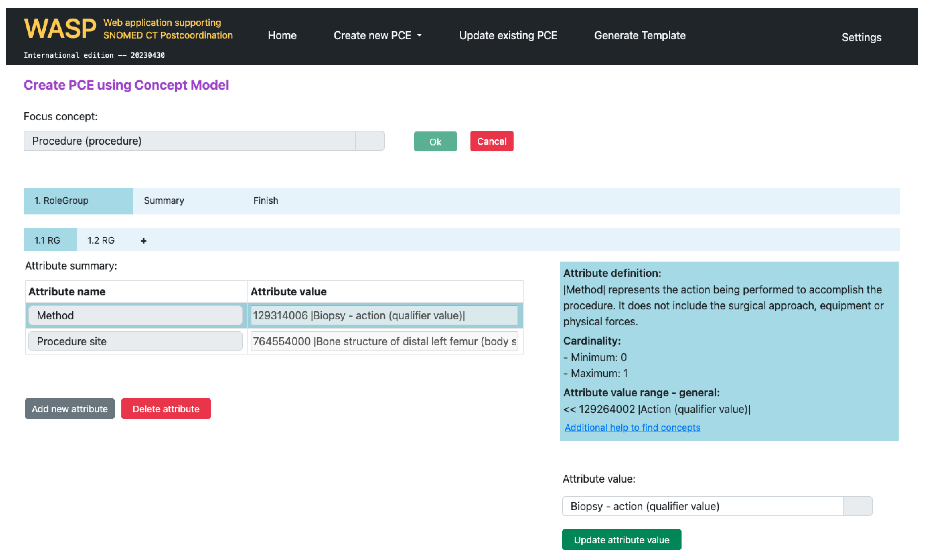Switch to the Finish tab
Viewport: 925px width, 560px height.
coord(266,201)
